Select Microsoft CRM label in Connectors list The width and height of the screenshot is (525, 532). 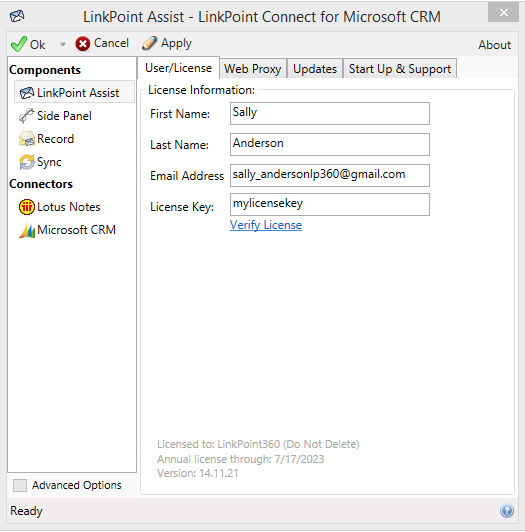[x=76, y=230]
